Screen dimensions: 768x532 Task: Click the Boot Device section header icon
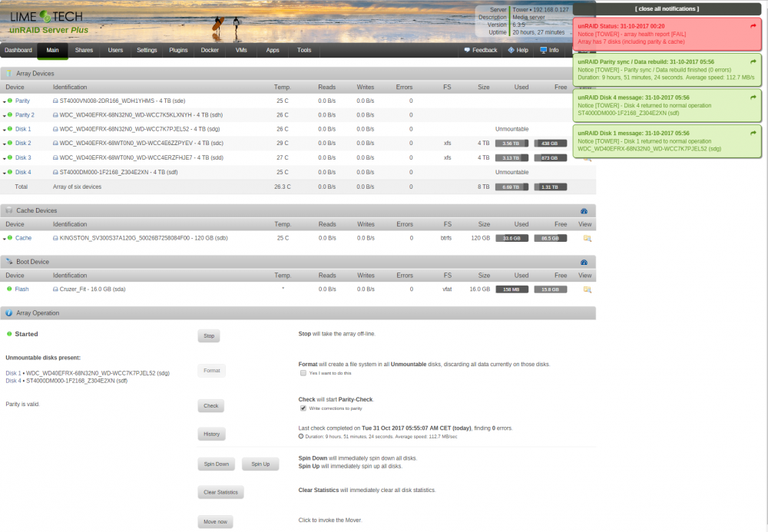(x=8, y=261)
